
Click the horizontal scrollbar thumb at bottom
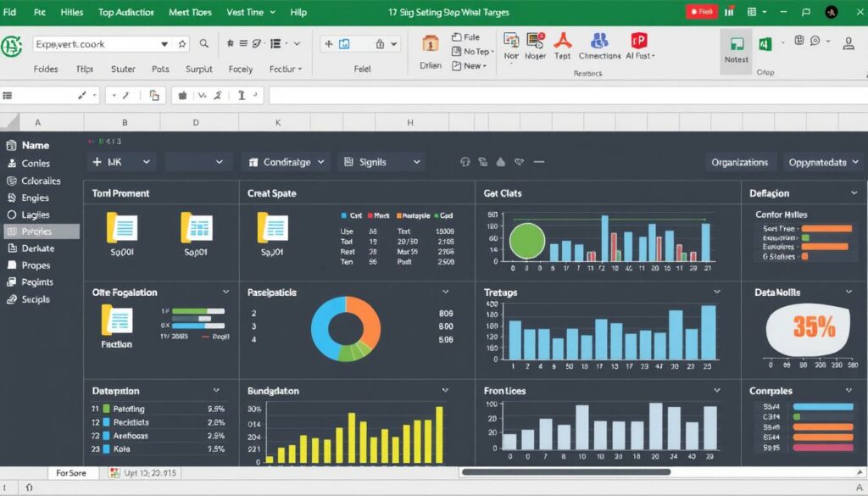point(565,472)
